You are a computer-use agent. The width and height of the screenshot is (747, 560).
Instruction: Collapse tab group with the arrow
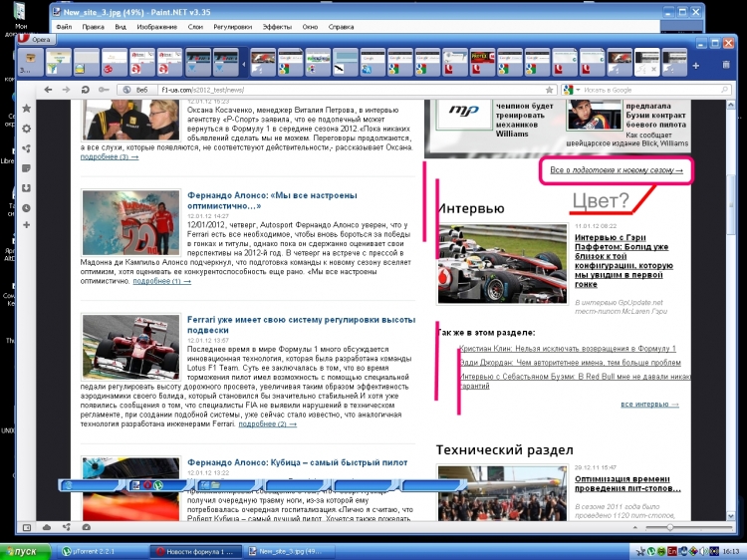click(244, 64)
